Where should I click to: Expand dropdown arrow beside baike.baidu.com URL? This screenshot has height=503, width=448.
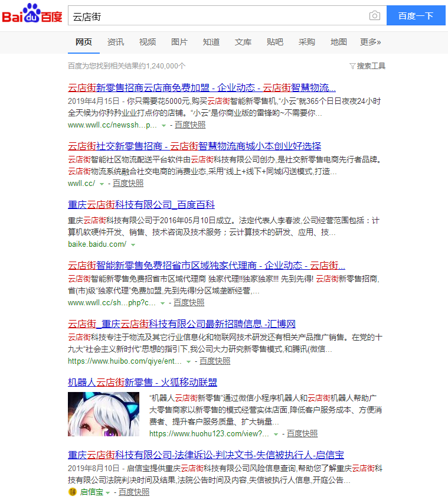133,244
